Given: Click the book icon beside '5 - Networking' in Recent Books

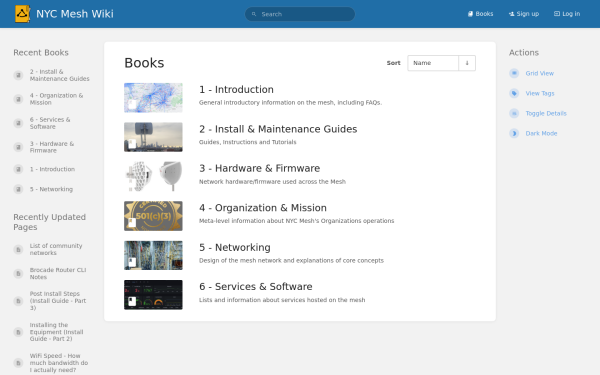Looking at the screenshot, I should click(18, 189).
